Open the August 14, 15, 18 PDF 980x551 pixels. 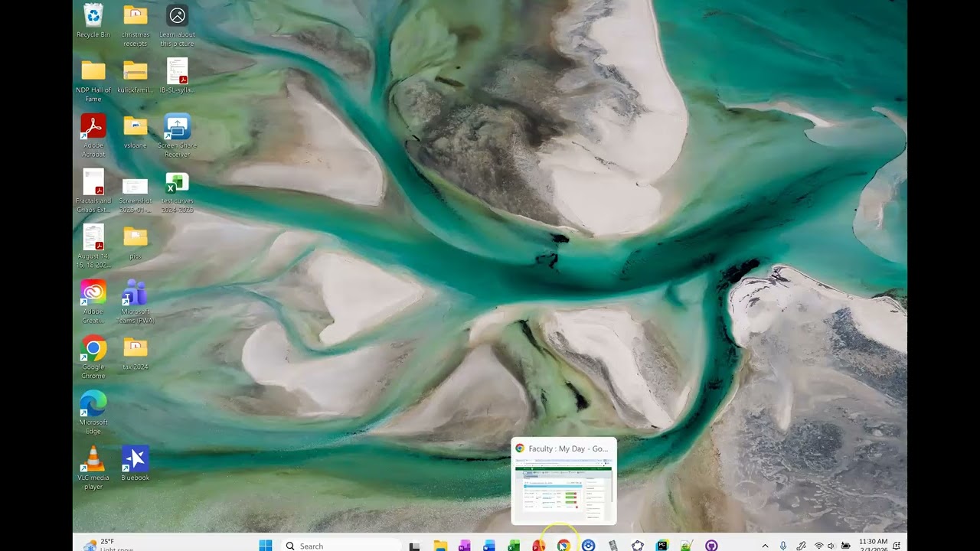tap(93, 246)
